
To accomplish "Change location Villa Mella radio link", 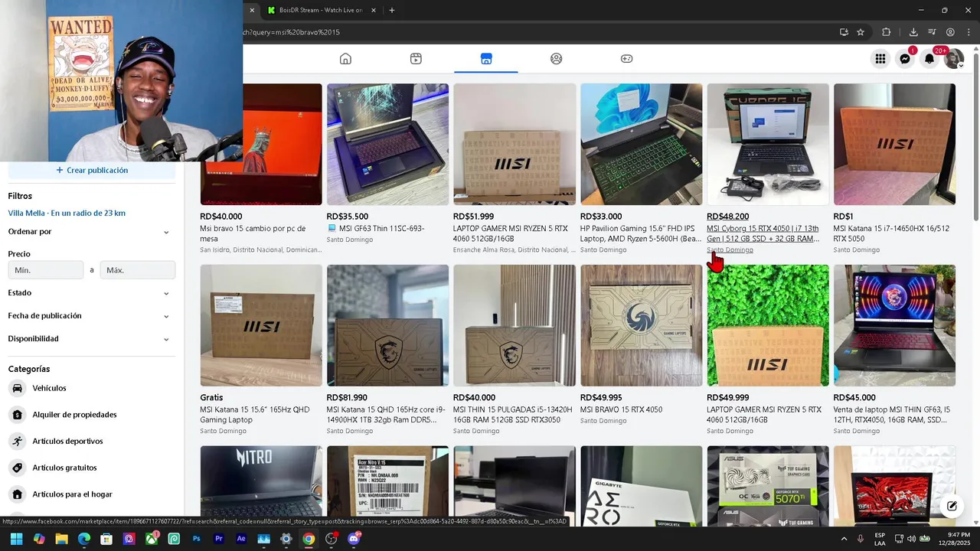I will 67,213.
